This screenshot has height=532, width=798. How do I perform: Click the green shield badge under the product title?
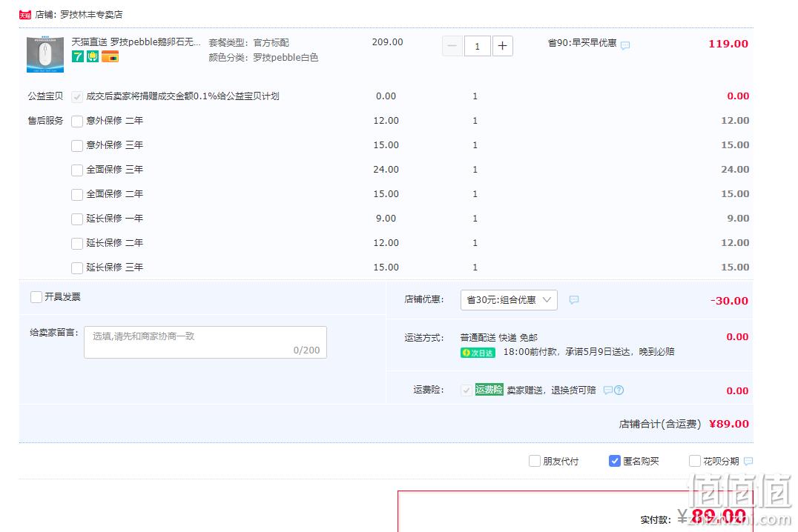pyautogui.click(x=93, y=56)
